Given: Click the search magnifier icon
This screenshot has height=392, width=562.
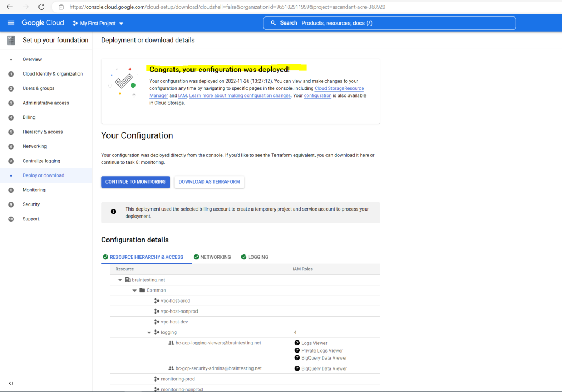Looking at the screenshot, I should [x=273, y=23].
